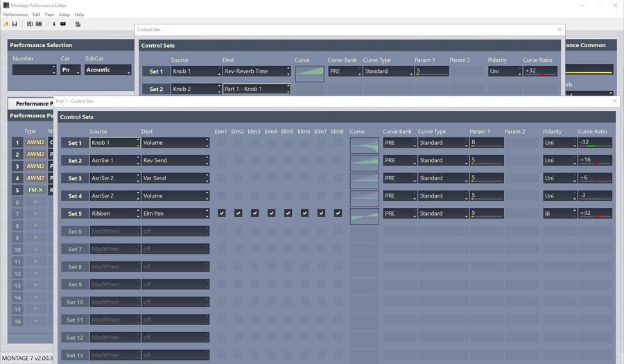Click the Set 1 curve preview in Part 1
Screen dimensions: 624x364
pos(364,146)
